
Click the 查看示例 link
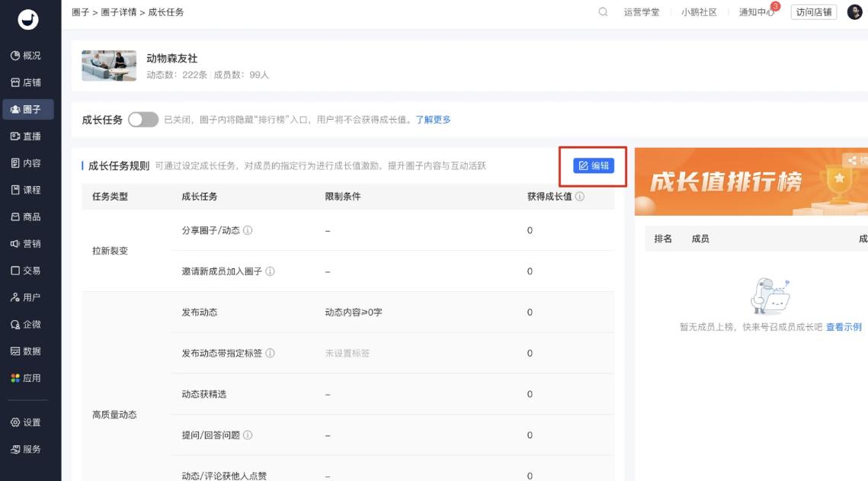(x=844, y=327)
